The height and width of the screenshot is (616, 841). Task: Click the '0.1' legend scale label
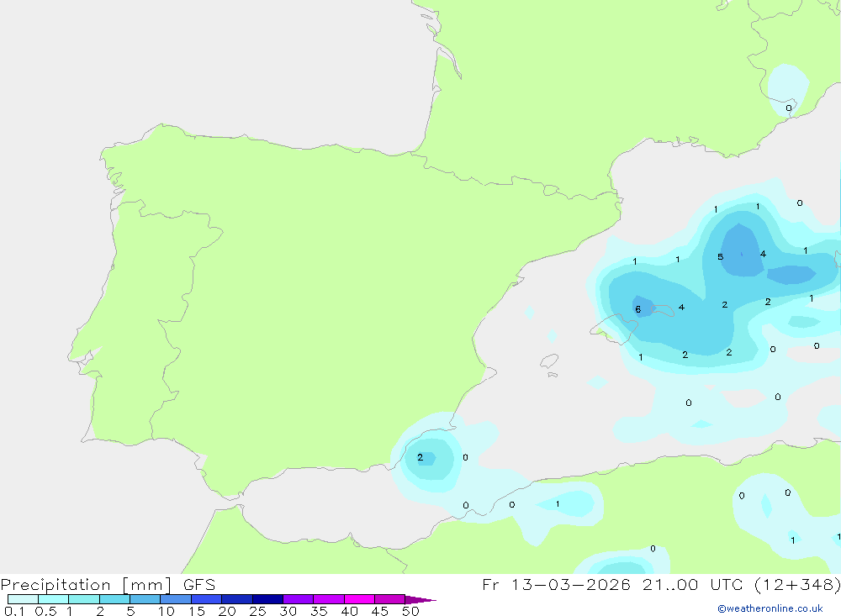pyautogui.click(x=14, y=611)
